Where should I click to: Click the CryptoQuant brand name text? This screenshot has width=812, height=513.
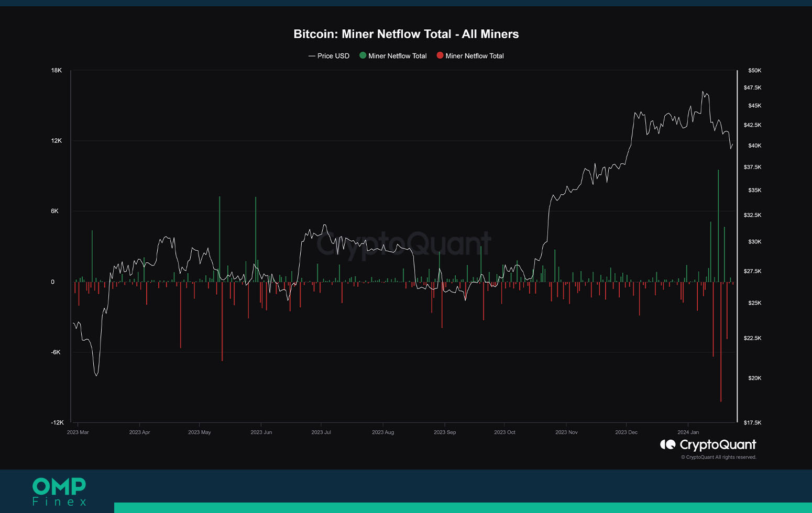coord(718,444)
